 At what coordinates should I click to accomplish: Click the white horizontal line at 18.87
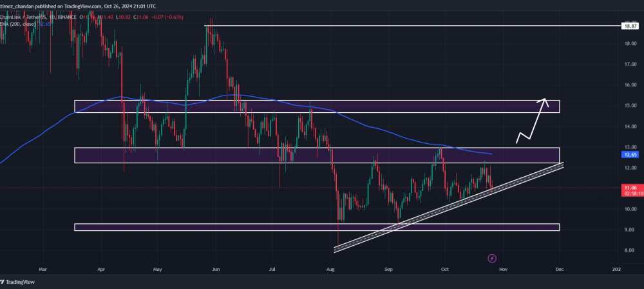413,26
